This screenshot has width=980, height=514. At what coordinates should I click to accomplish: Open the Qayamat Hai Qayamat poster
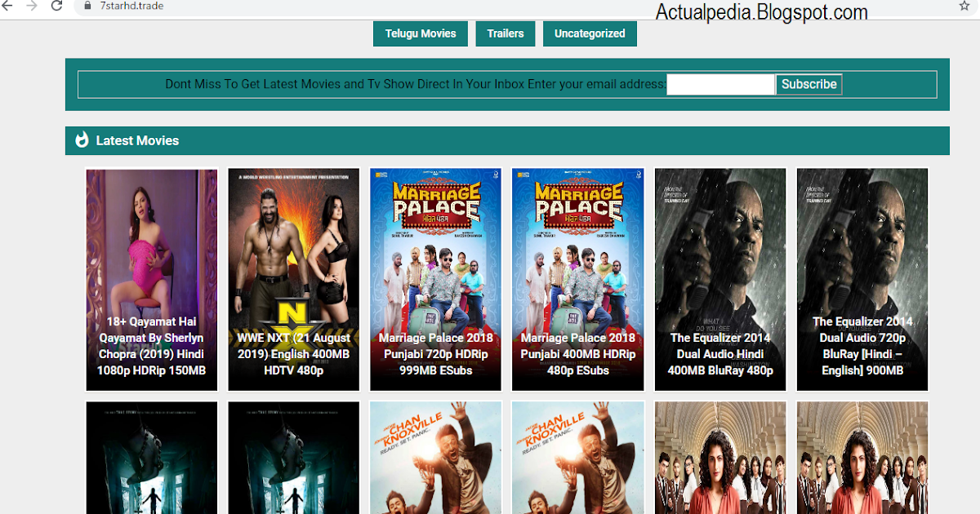(152, 279)
